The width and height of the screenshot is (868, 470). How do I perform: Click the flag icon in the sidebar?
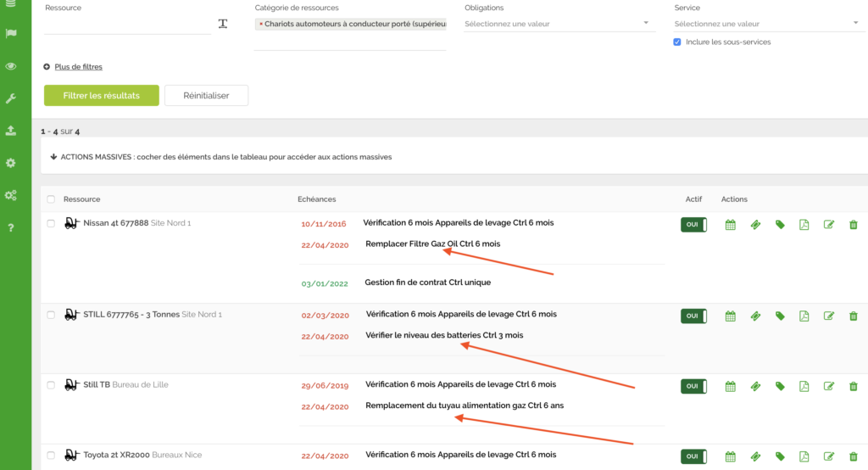tap(11, 33)
